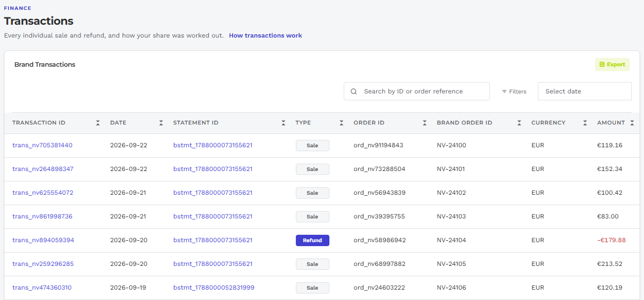The width and height of the screenshot is (644, 300).
Task: Open statement link in NV-24105 row
Action: point(213,264)
